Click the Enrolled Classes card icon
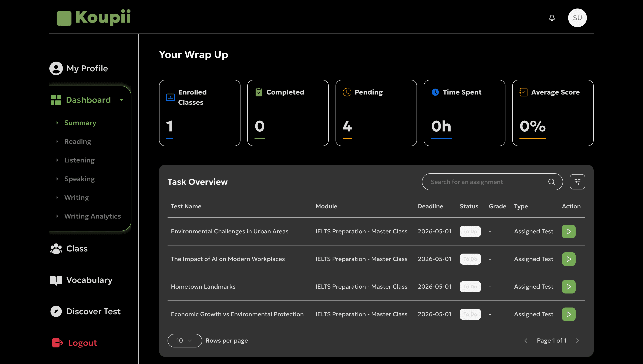The height and width of the screenshot is (364, 643). [x=171, y=97]
